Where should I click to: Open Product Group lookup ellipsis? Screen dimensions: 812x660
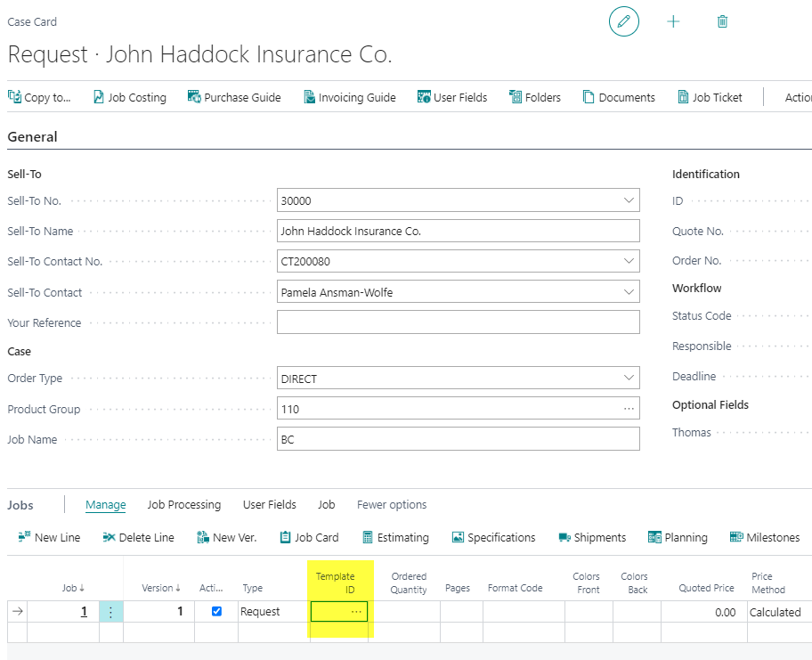[629, 409]
